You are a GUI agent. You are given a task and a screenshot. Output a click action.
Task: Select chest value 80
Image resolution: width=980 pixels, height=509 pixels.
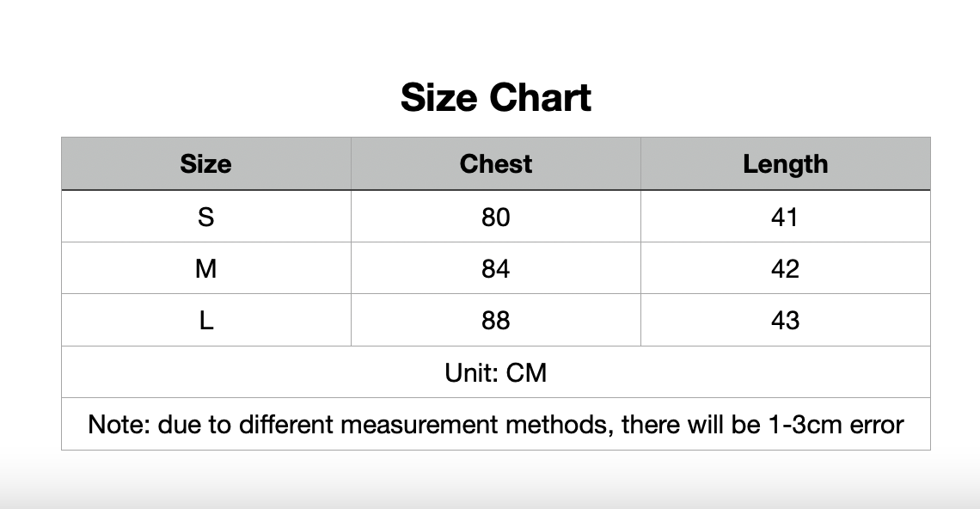[x=496, y=217]
